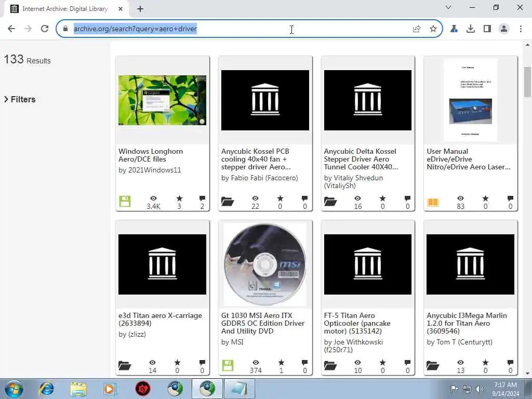Open Anycubic I3Mega Marlin 1.2.0 title
The height and width of the screenshot is (399, 532).
(x=467, y=323)
